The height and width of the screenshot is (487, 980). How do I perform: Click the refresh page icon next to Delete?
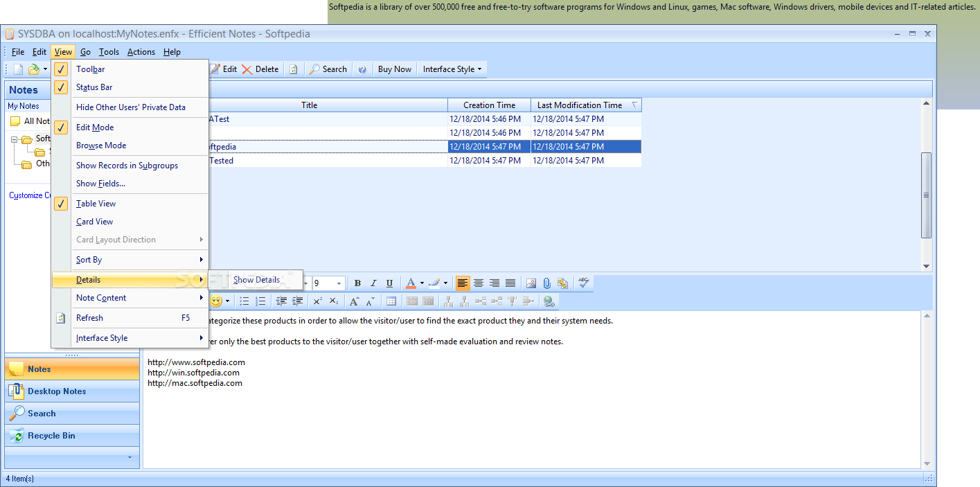click(293, 69)
